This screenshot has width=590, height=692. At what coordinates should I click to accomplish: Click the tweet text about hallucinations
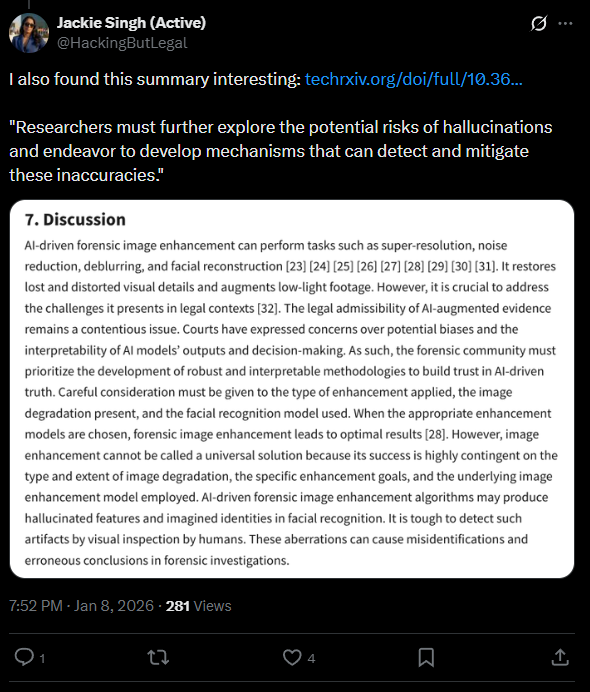click(x=281, y=151)
